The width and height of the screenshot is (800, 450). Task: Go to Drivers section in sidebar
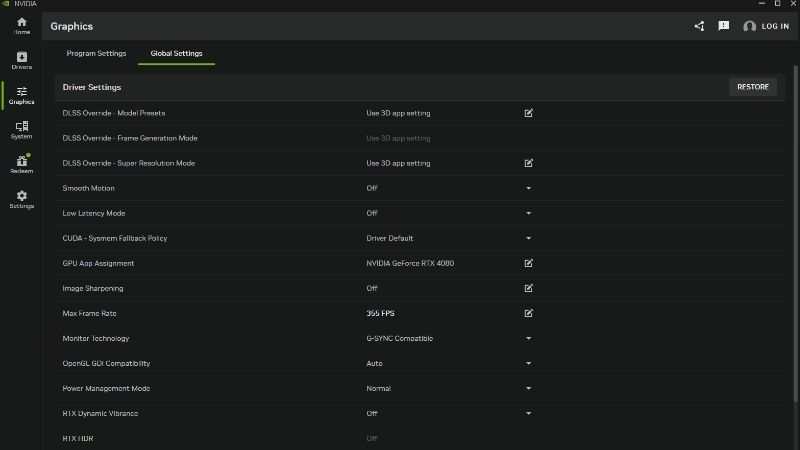(21, 60)
